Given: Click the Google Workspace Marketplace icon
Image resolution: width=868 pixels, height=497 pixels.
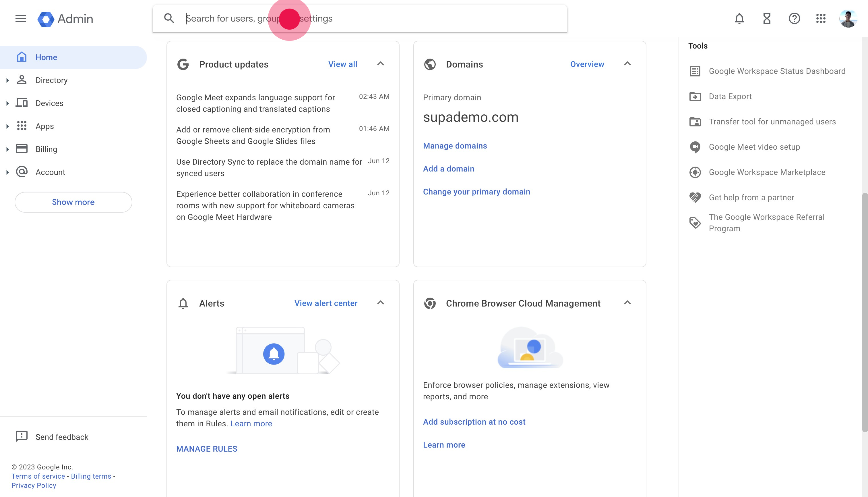Looking at the screenshot, I should click(x=695, y=172).
